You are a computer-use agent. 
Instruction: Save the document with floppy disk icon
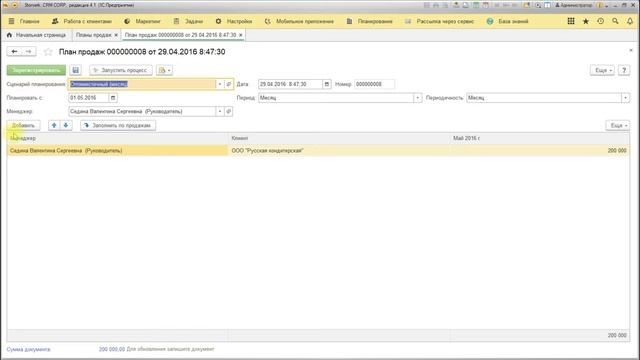[76, 70]
